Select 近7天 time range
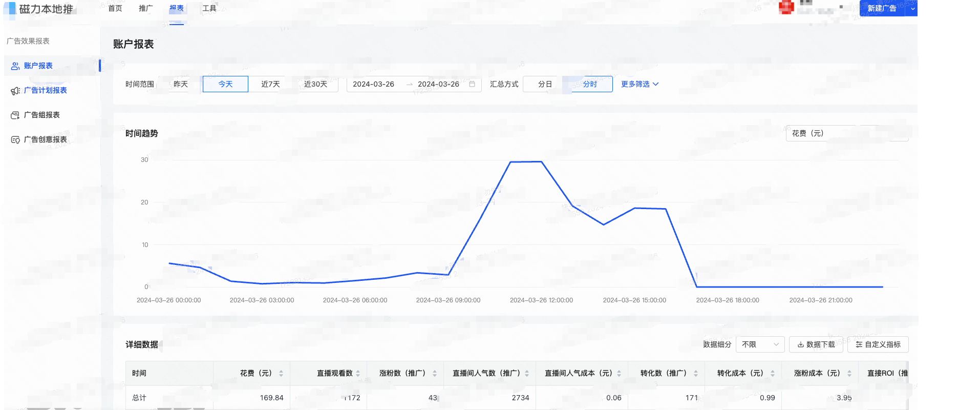 click(x=270, y=84)
